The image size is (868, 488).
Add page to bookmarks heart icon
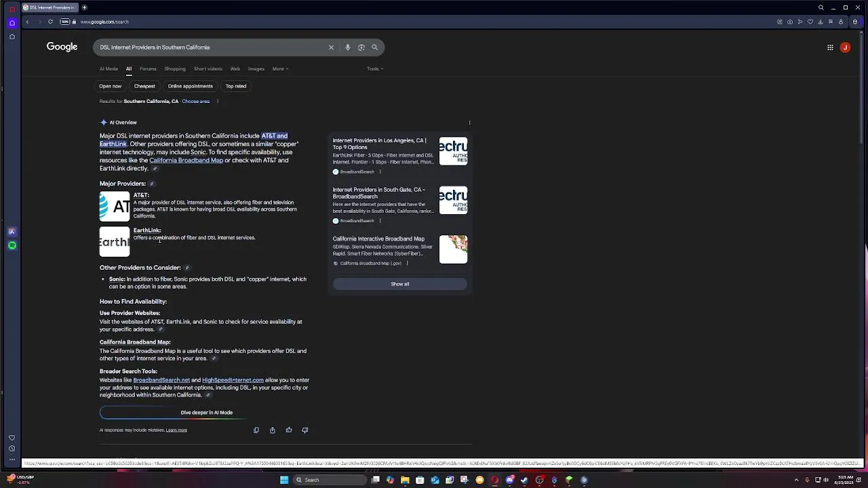[x=810, y=22]
